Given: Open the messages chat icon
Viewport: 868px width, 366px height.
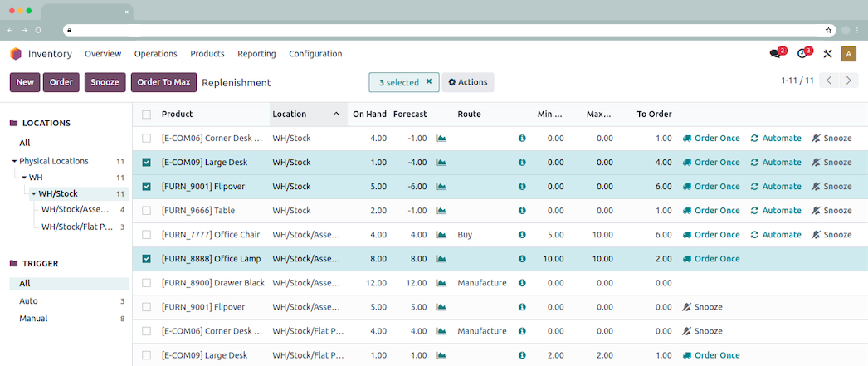Looking at the screenshot, I should coord(775,54).
